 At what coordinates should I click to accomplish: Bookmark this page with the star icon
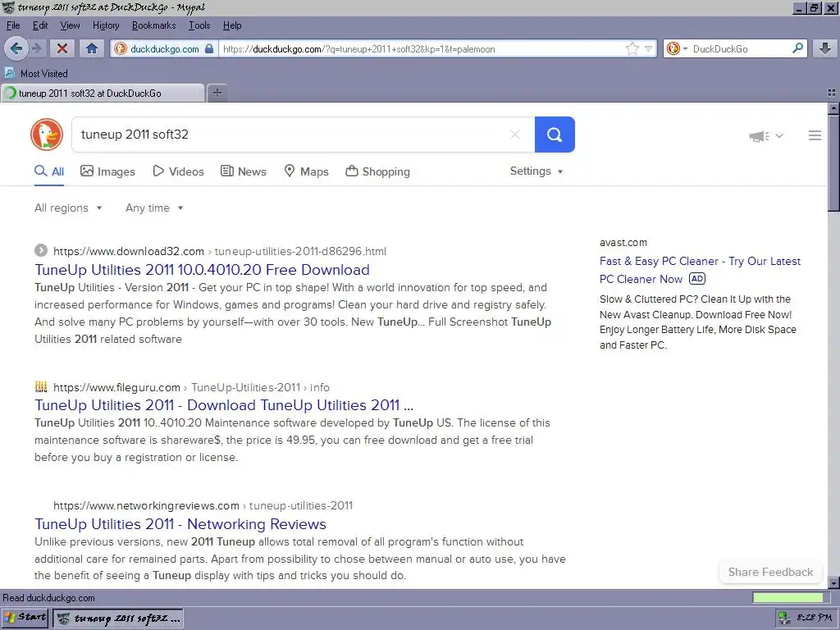632,48
